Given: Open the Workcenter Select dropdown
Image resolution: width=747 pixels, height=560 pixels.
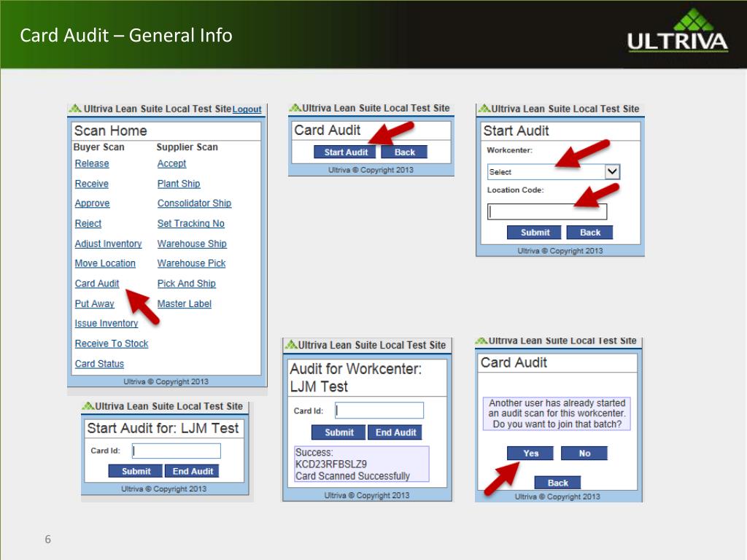Looking at the screenshot, I should [x=554, y=172].
